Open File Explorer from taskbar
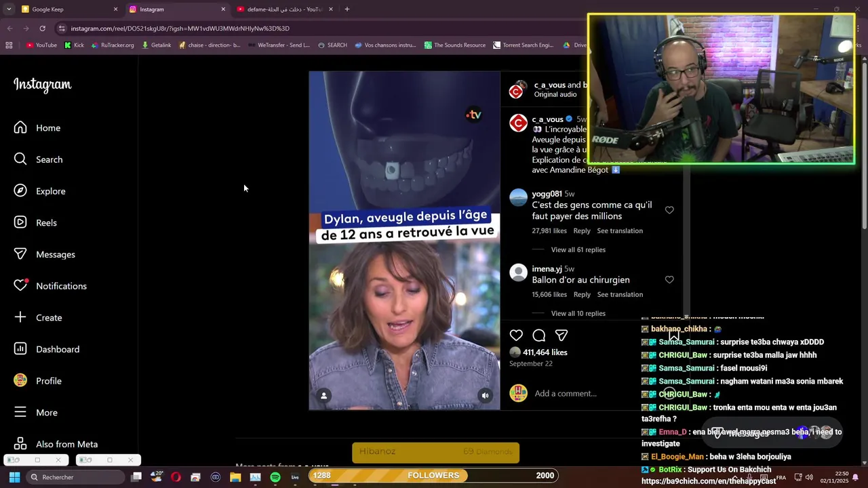 (x=235, y=477)
